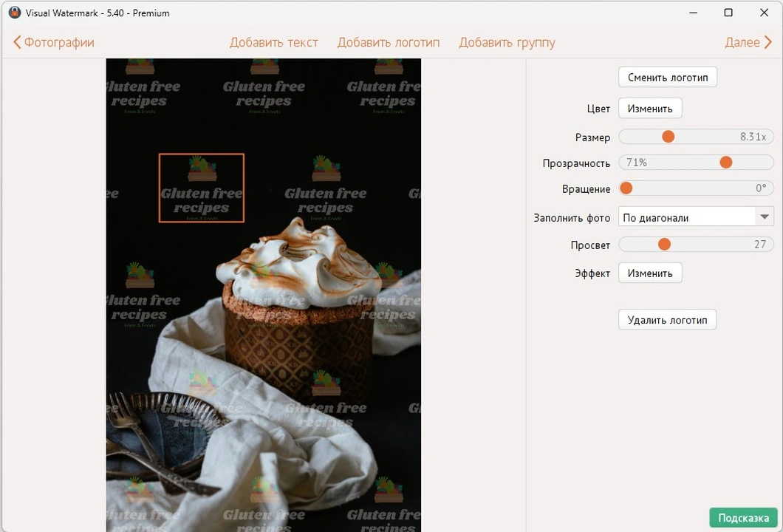Maximize the Visual Watermark window
The height and width of the screenshot is (532, 783).
[x=728, y=13]
